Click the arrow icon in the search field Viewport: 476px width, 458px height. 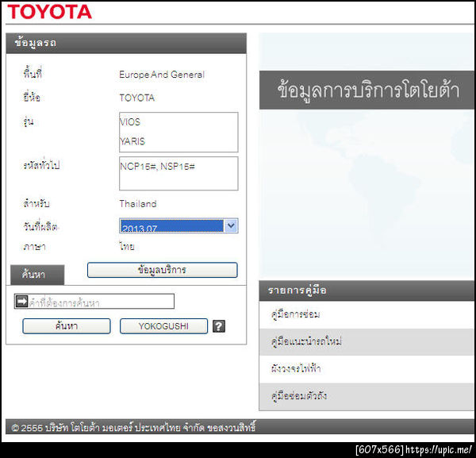(x=21, y=301)
